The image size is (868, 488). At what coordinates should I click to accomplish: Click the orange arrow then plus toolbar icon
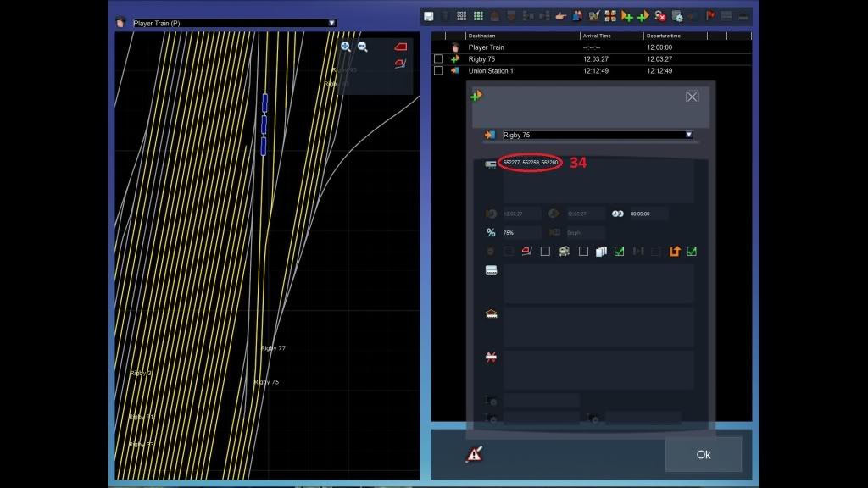pos(626,16)
